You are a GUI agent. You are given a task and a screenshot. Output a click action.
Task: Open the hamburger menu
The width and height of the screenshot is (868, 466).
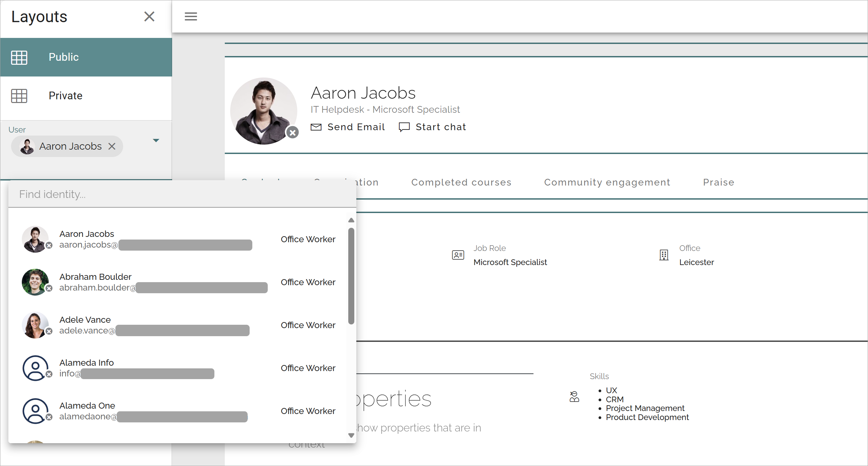[191, 16]
